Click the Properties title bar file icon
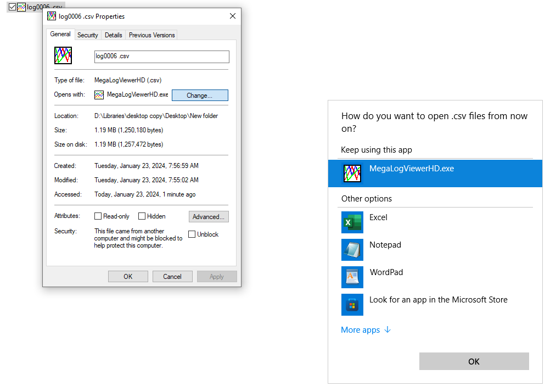 point(52,16)
